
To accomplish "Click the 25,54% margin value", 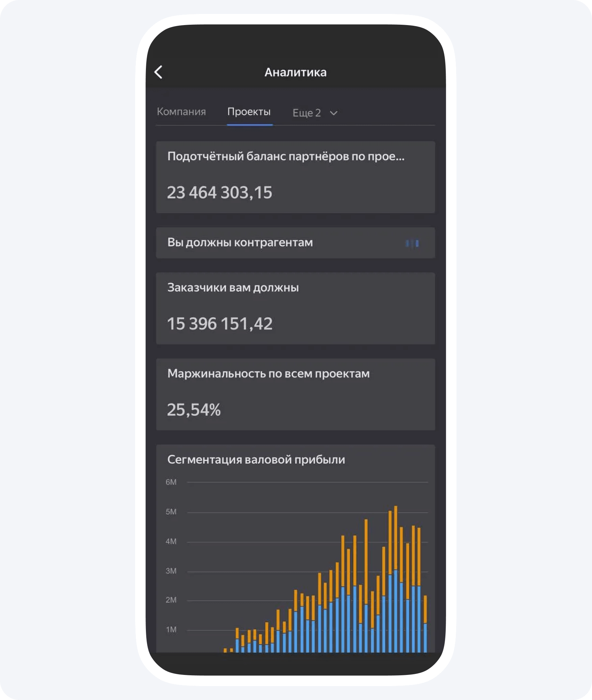I will (194, 410).
